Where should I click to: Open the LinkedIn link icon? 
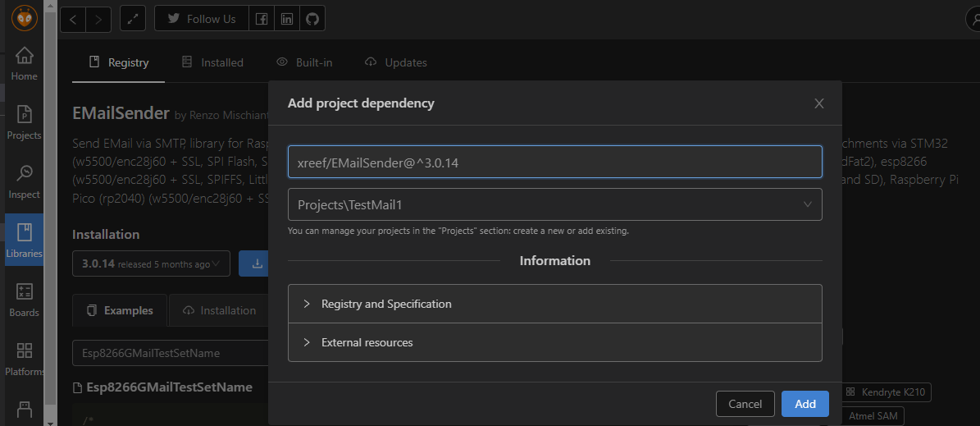(x=287, y=19)
